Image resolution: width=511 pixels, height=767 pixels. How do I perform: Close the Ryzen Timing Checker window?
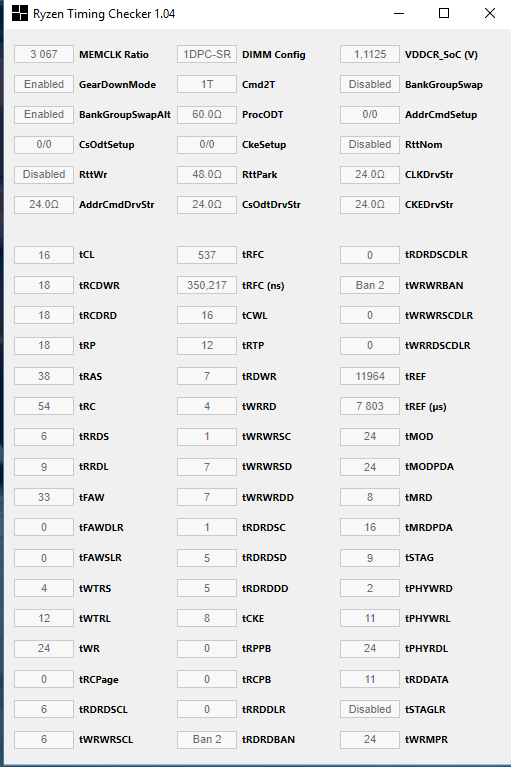(489, 14)
